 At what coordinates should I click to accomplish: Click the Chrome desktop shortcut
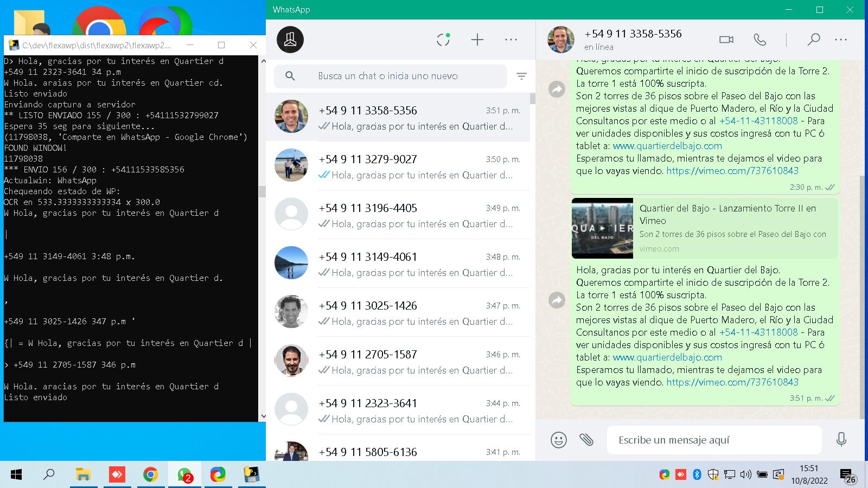99,22
